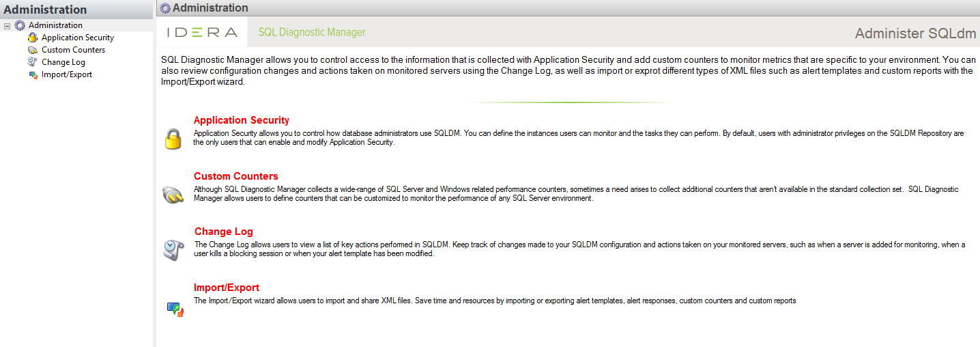Click the Application Security icon in tree
This screenshot has width=980, height=347.
pos(33,38)
